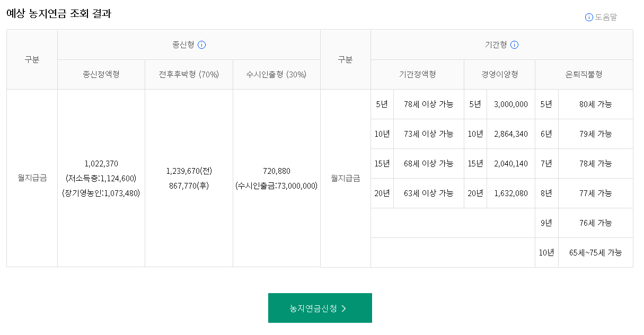
Task: Click the 경영이양형 column header
Action: coord(499,74)
